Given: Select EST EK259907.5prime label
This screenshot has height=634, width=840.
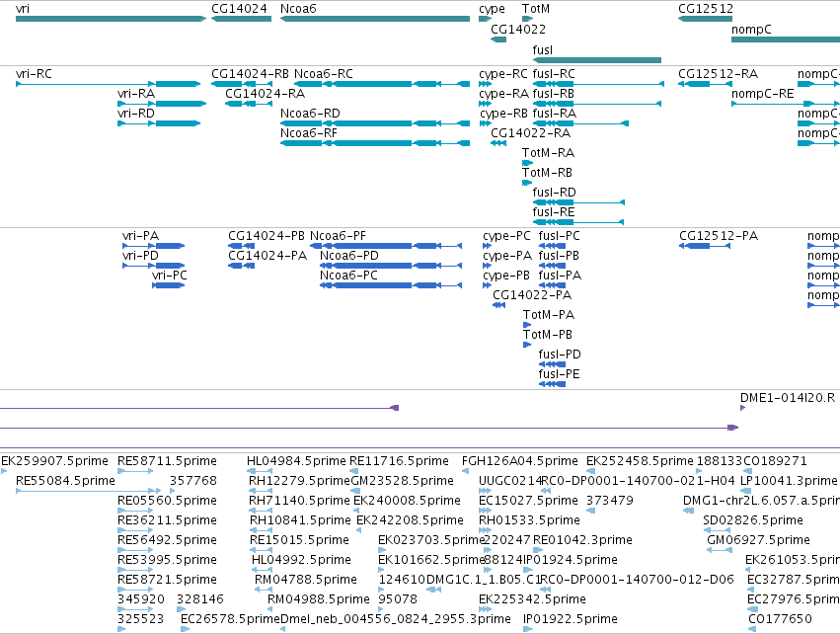Looking at the screenshot, I should pos(54,461).
